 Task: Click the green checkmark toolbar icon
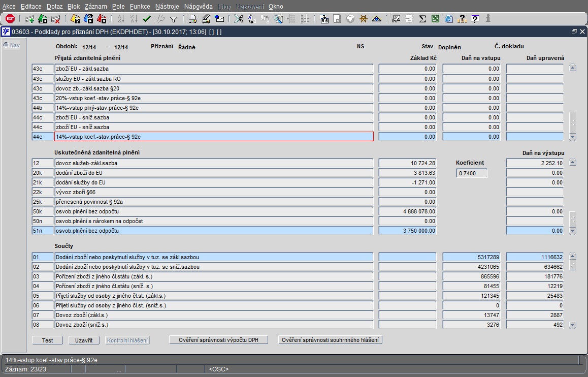pos(147,18)
